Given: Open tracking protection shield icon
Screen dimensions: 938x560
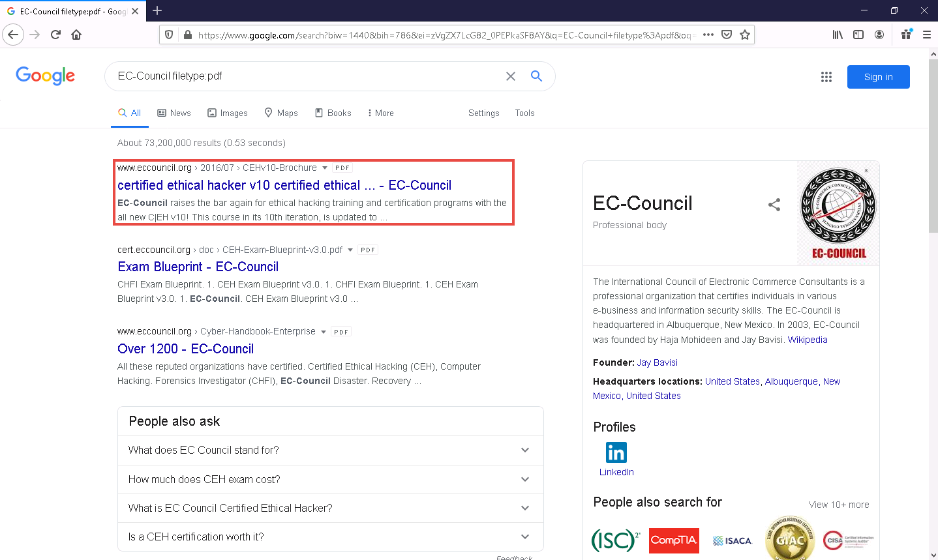Looking at the screenshot, I should pyautogui.click(x=169, y=35).
